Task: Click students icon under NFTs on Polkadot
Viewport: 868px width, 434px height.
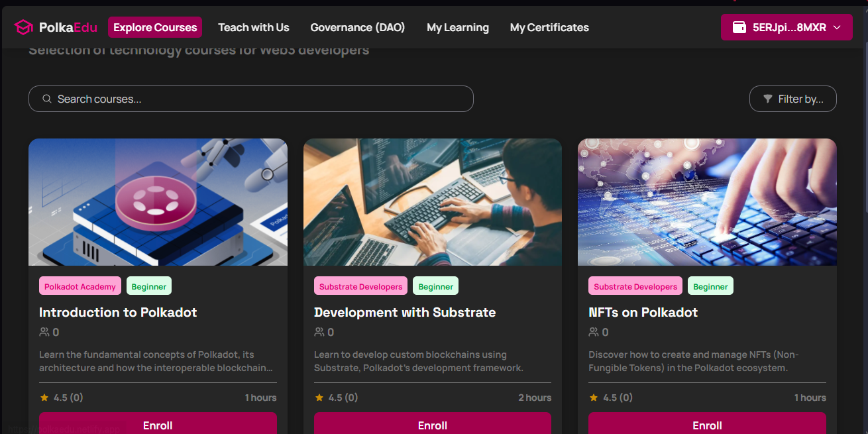Action: click(x=594, y=332)
